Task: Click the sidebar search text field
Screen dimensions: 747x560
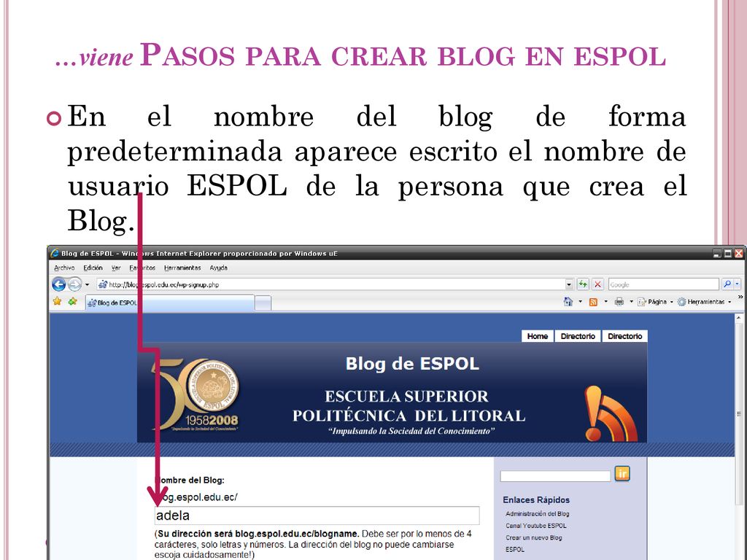Action: [x=555, y=475]
